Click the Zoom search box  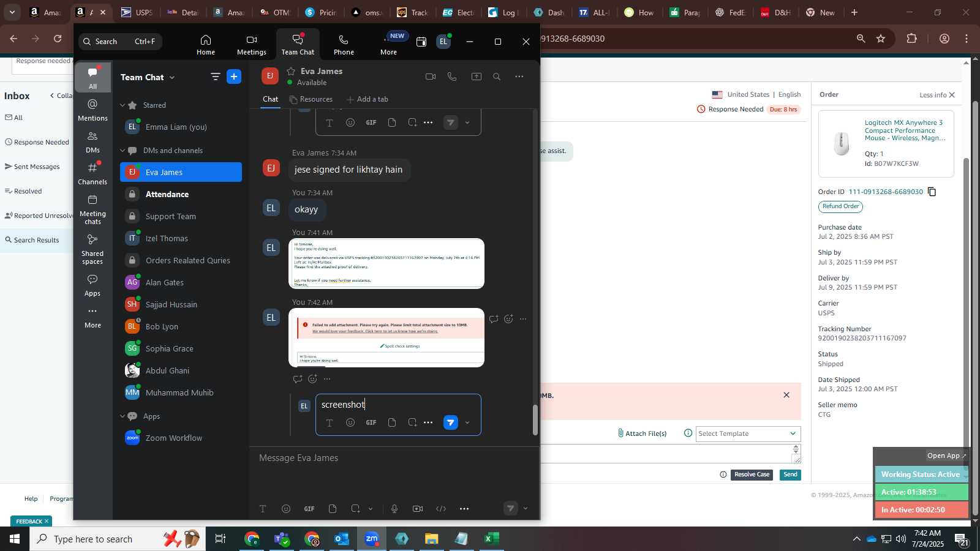tap(120, 42)
